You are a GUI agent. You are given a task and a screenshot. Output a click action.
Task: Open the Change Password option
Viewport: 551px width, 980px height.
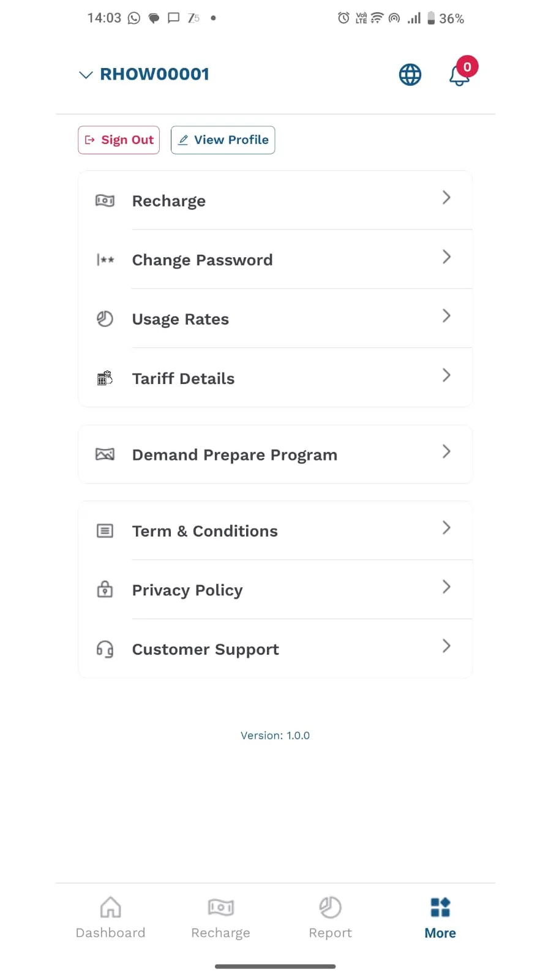pyautogui.click(x=275, y=260)
